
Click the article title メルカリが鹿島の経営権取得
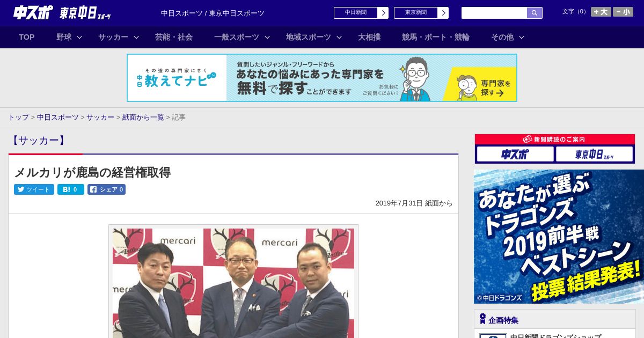click(x=92, y=172)
